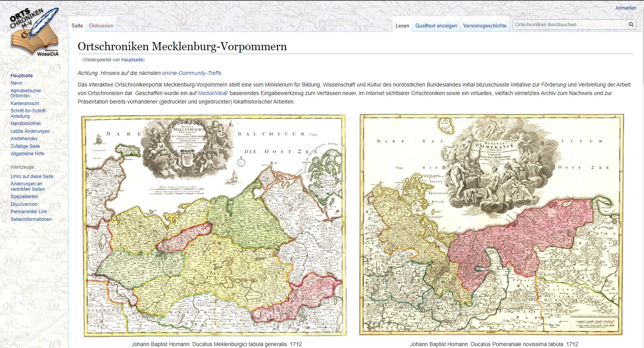Open the Pomerania map thumbnail
Image resolution: width=644 pixels, height=348 pixels.
[x=491, y=225]
